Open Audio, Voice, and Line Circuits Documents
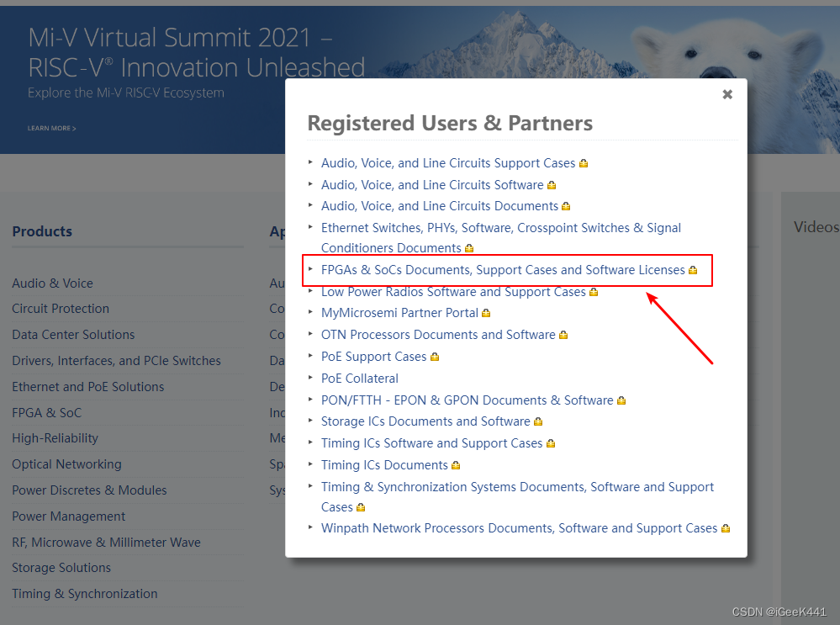 pyautogui.click(x=439, y=206)
